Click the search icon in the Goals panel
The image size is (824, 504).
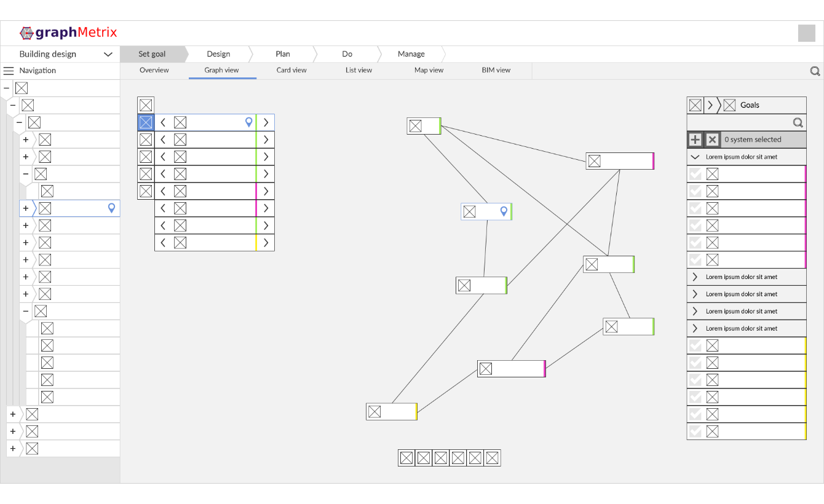(798, 122)
